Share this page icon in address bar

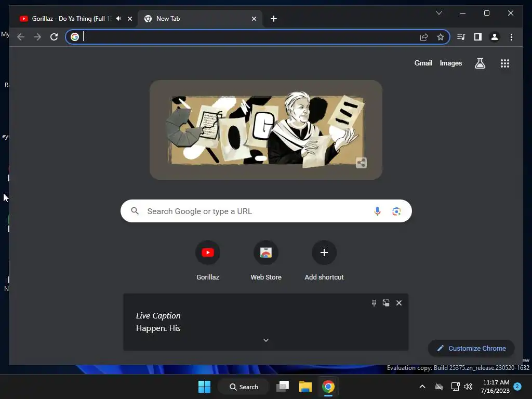point(424,37)
